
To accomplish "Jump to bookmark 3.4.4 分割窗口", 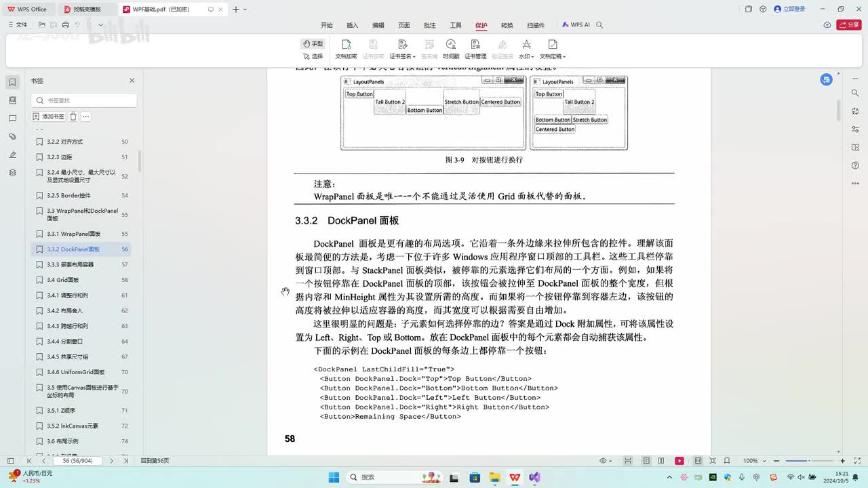I will 81,342.
